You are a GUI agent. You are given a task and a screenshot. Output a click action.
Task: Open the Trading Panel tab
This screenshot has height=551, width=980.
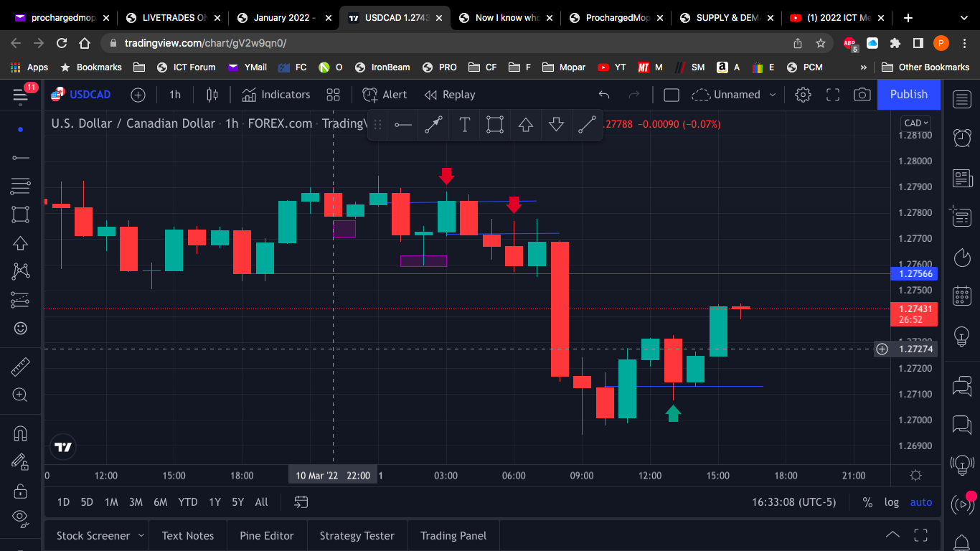tap(453, 536)
